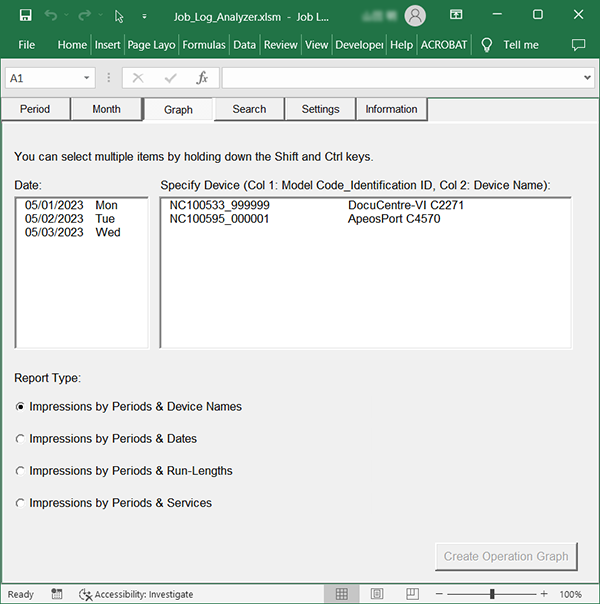600x604 pixels.
Task: Select Impressions by Periods & Device Names
Action: tap(128, 406)
